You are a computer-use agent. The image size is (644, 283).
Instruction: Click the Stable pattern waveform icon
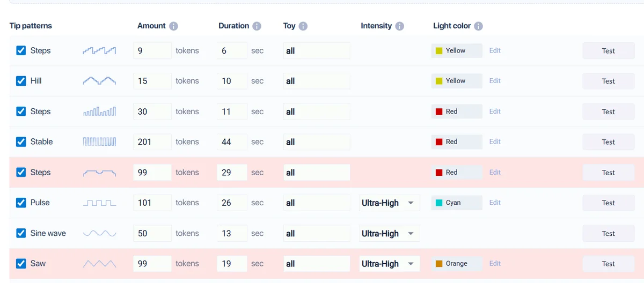point(99,142)
